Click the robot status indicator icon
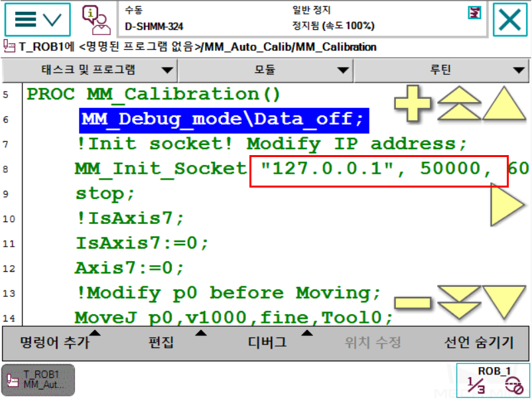Image resolution: width=532 pixels, height=401 pixels. pyautogui.click(x=474, y=13)
